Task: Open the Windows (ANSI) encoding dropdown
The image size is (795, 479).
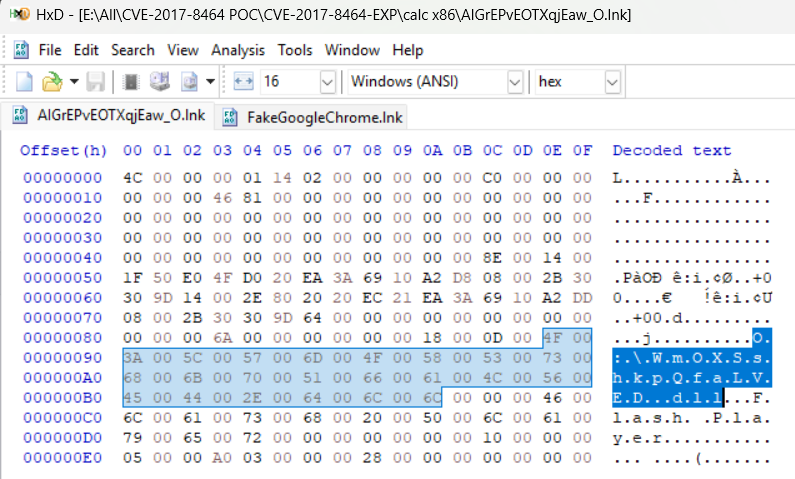Action: pyautogui.click(x=515, y=82)
